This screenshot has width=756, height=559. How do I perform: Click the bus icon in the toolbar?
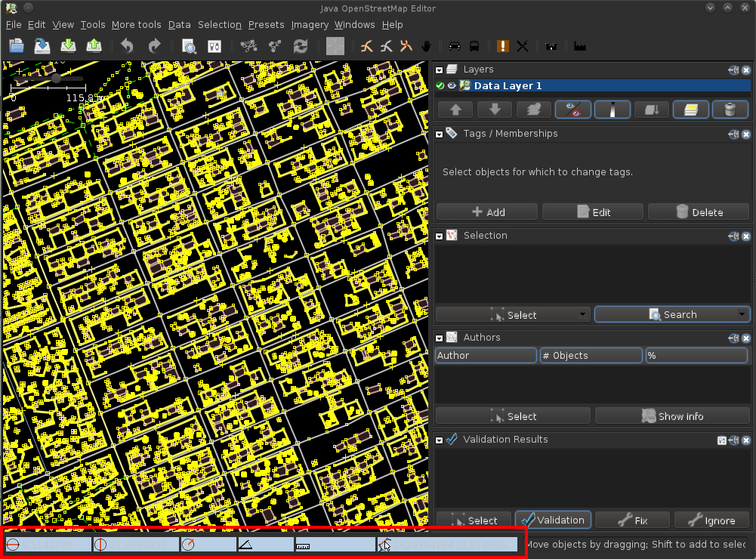tap(474, 46)
